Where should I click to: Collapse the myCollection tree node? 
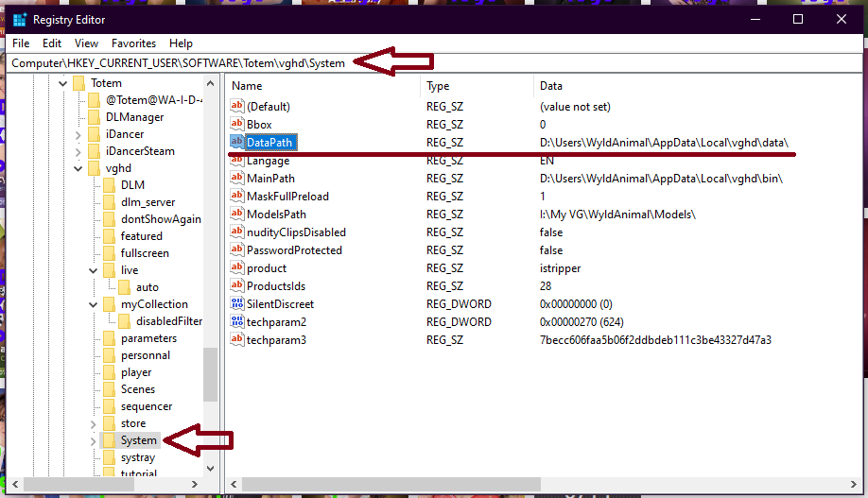pyautogui.click(x=94, y=304)
